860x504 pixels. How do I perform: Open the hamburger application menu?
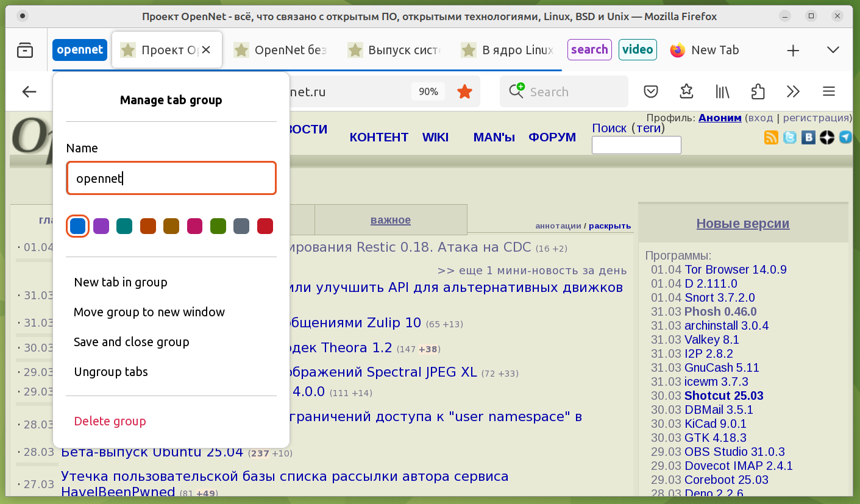828,91
